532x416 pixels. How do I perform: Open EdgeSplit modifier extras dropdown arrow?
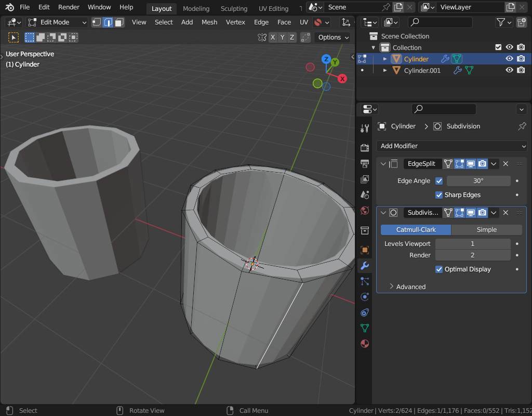[x=494, y=164]
